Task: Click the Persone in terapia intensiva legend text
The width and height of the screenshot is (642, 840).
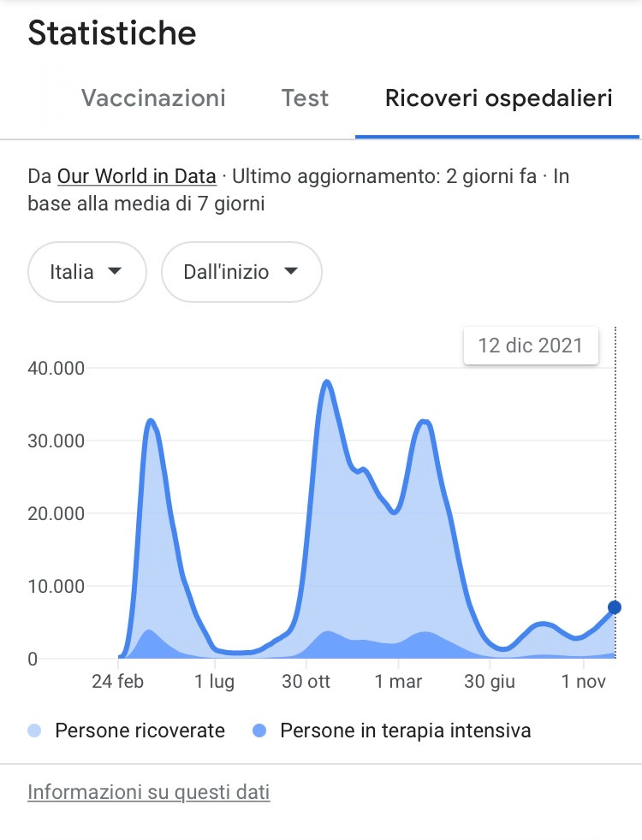Action: (406, 731)
